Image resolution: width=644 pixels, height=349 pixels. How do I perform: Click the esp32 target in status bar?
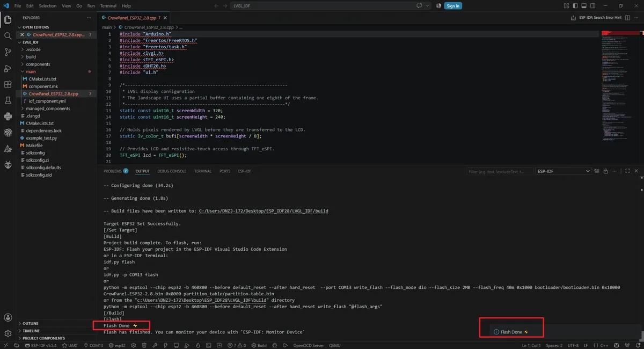tap(116, 345)
